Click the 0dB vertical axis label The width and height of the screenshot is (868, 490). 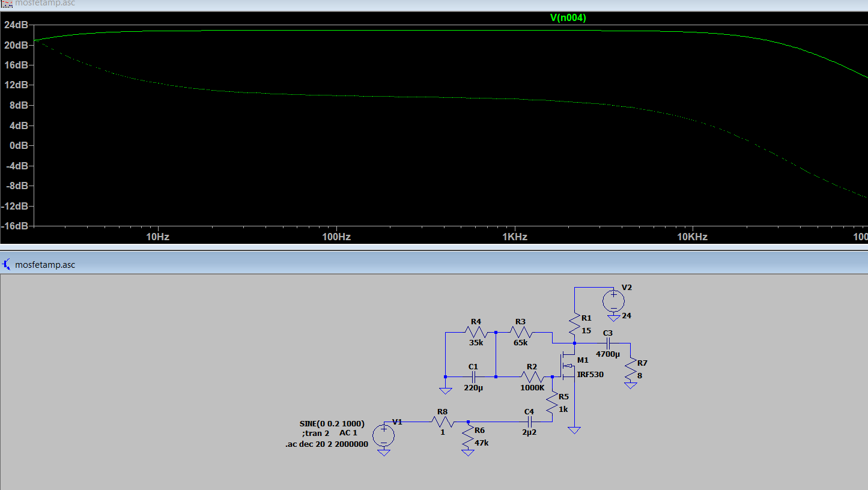[x=19, y=145]
